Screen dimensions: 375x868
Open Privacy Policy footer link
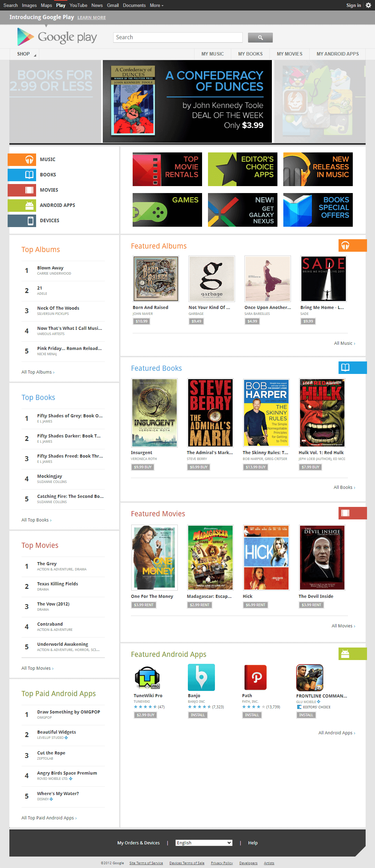222,863
